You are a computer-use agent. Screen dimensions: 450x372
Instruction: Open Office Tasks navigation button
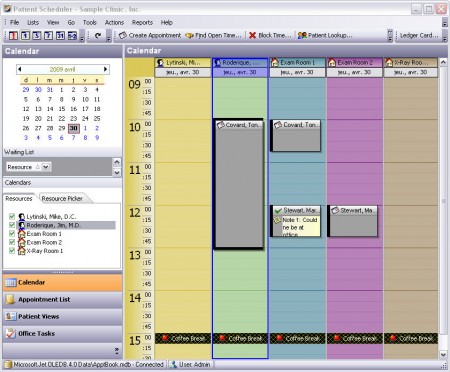tap(62, 334)
